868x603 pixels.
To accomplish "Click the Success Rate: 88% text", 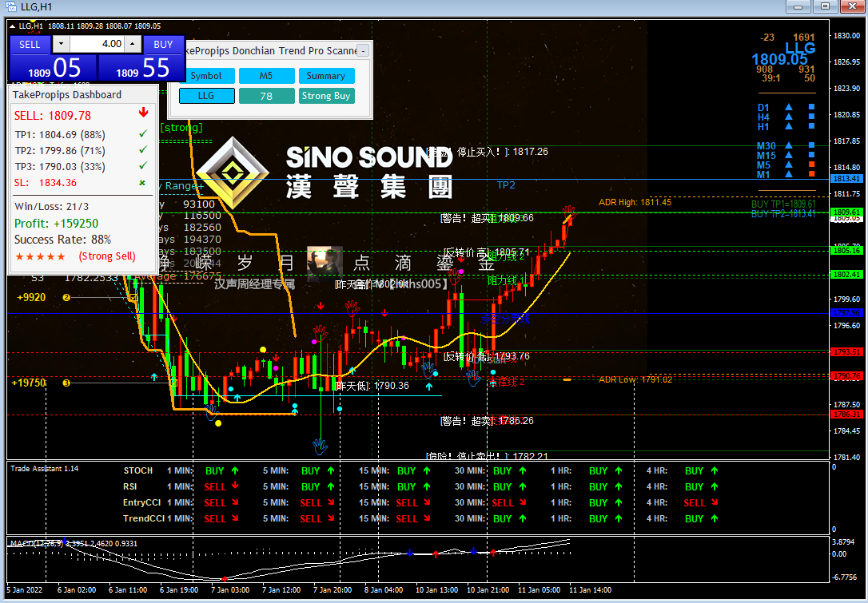I will 62,240.
